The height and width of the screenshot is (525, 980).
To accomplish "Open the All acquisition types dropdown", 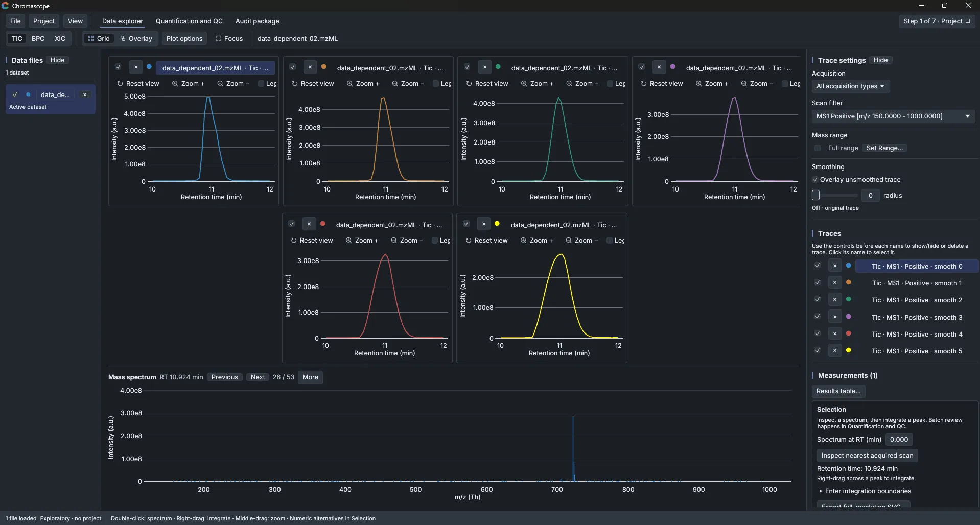I will coord(851,86).
